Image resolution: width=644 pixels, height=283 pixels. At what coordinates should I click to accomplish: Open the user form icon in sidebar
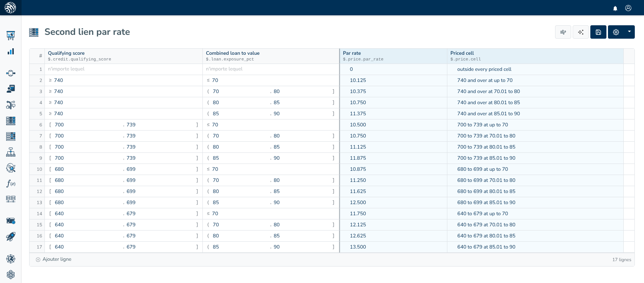pos(11,89)
